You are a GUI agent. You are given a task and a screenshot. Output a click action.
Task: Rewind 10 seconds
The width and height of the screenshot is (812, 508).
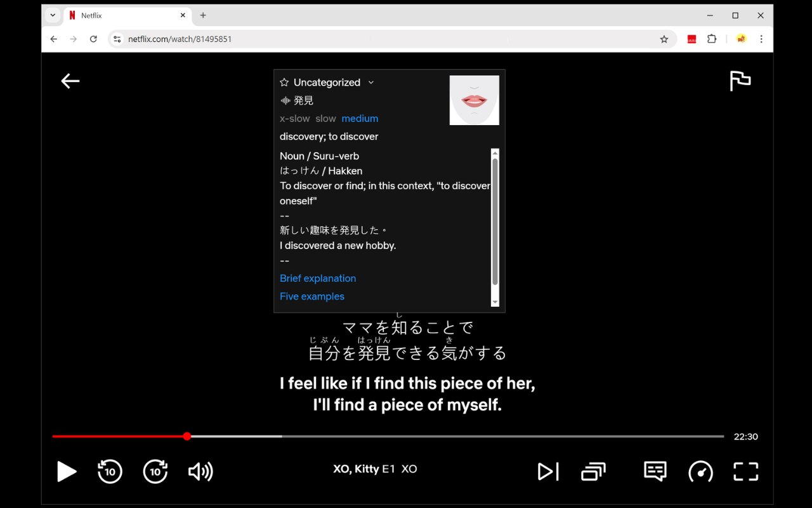click(110, 471)
